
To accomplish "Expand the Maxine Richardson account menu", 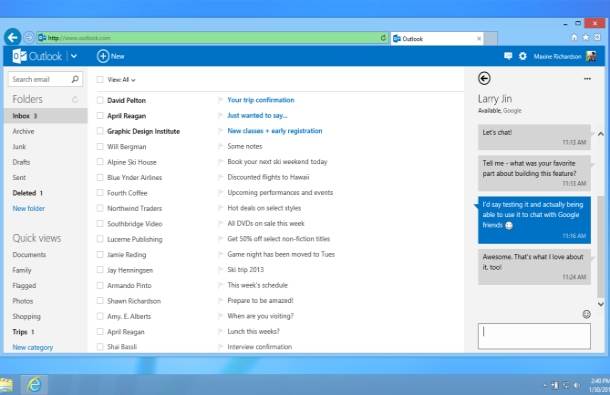I will point(565,56).
